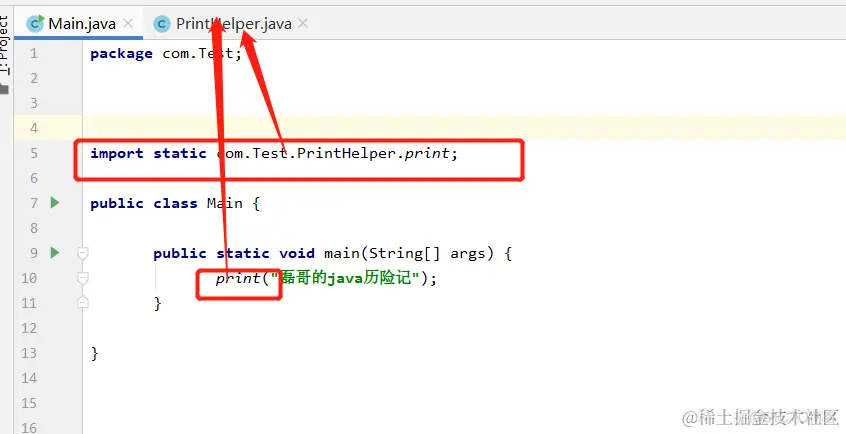Click the fold end marker on line 11
The image size is (846, 434).
(83, 302)
